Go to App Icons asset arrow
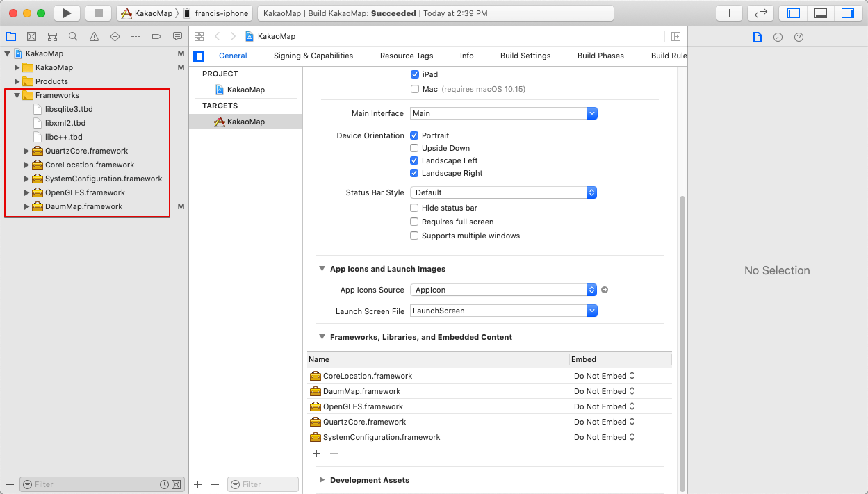The width and height of the screenshot is (868, 494). pyautogui.click(x=605, y=290)
